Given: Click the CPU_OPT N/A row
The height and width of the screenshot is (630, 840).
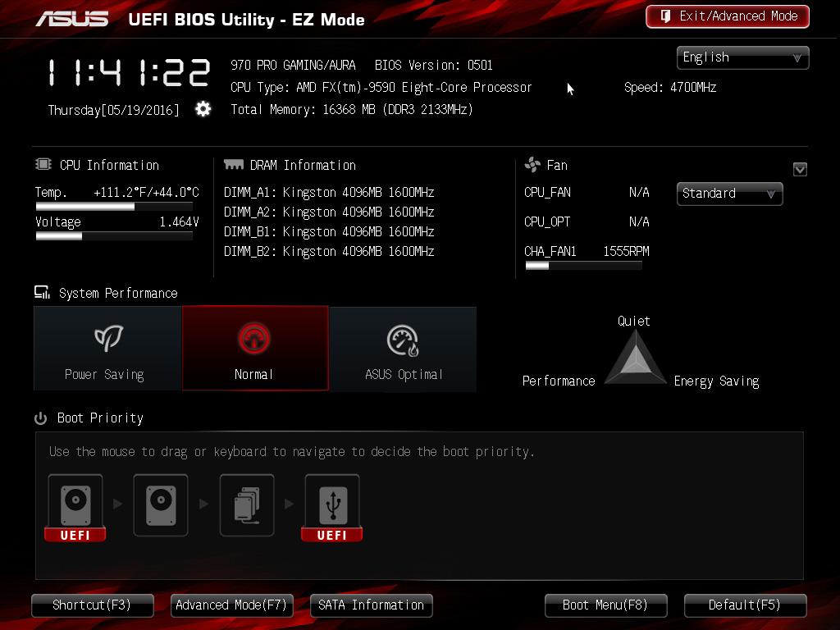Looking at the screenshot, I should tap(587, 221).
